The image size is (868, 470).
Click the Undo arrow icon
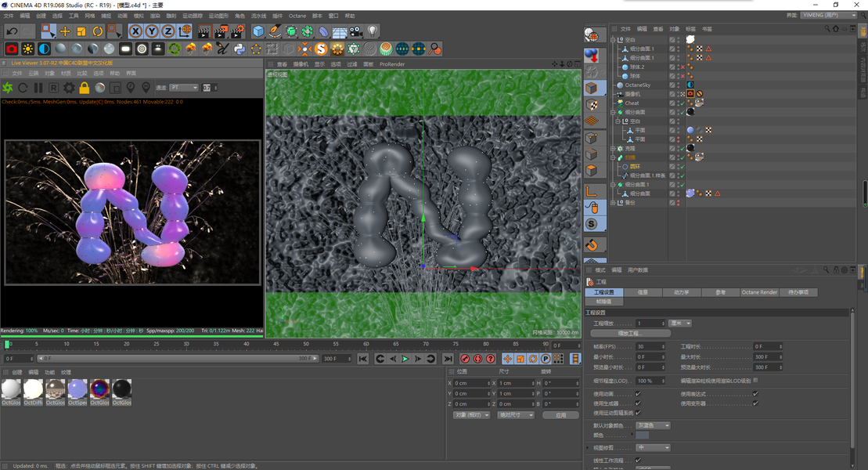[12, 31]
